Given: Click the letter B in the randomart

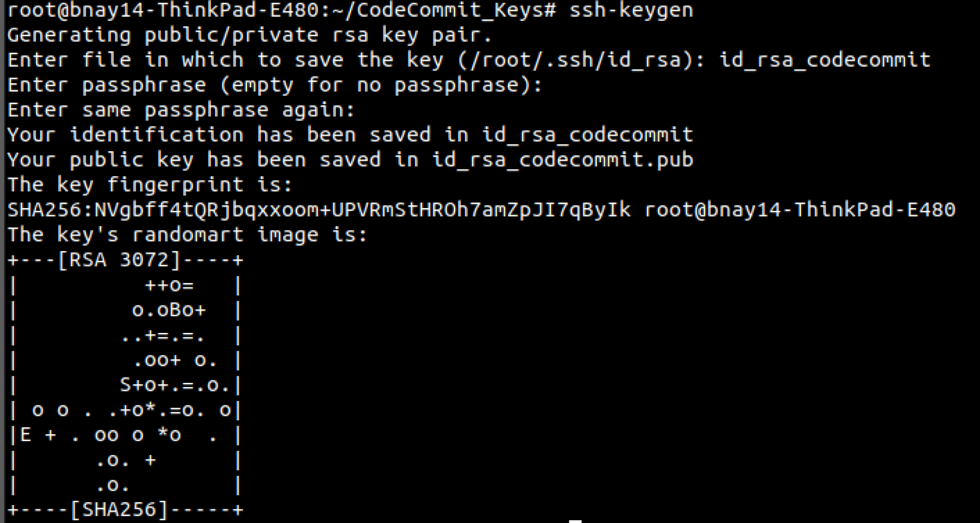Looking at the screenshot, I should point(175,310).
